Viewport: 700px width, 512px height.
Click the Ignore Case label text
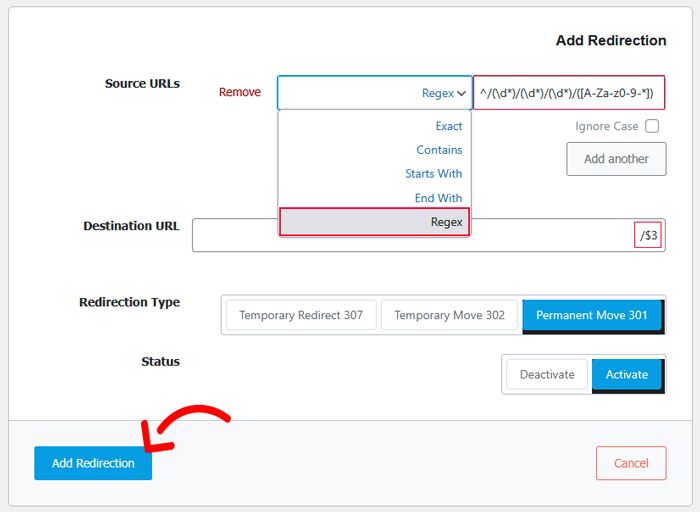coord(606,126)
